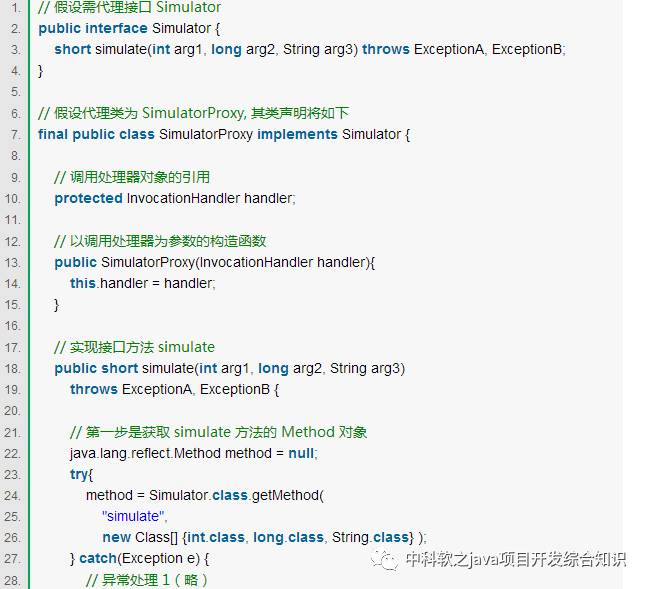Image resolution: width=647 pixels, height=589 pixels.
Task: Click the 'catch' keyword on line 27
Action: tap(98, 558)
